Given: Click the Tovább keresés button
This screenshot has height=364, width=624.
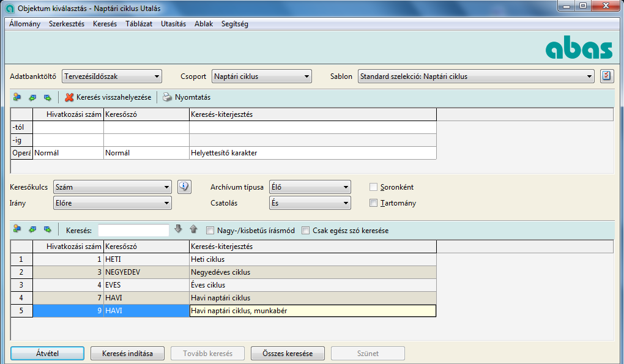Looking at the screenshot, I should click(x=207, y=353).
